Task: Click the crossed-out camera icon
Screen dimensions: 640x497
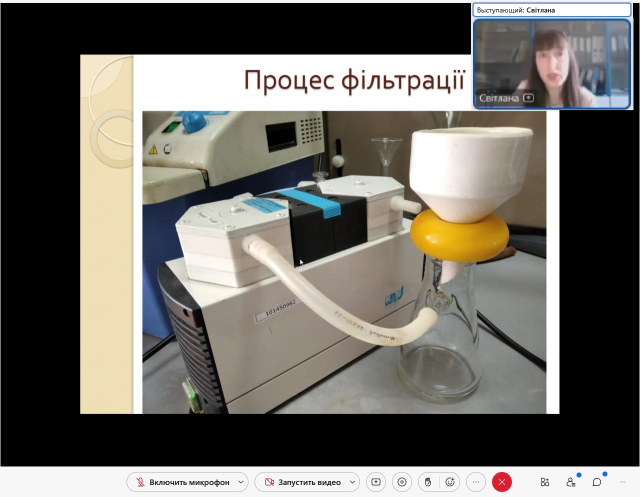Action: (267, 482)
